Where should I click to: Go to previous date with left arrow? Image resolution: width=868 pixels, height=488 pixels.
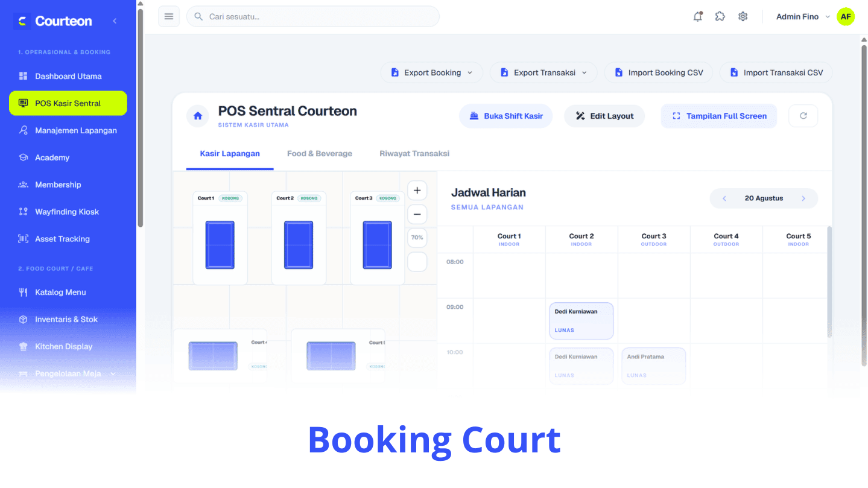tap(724, 198)
